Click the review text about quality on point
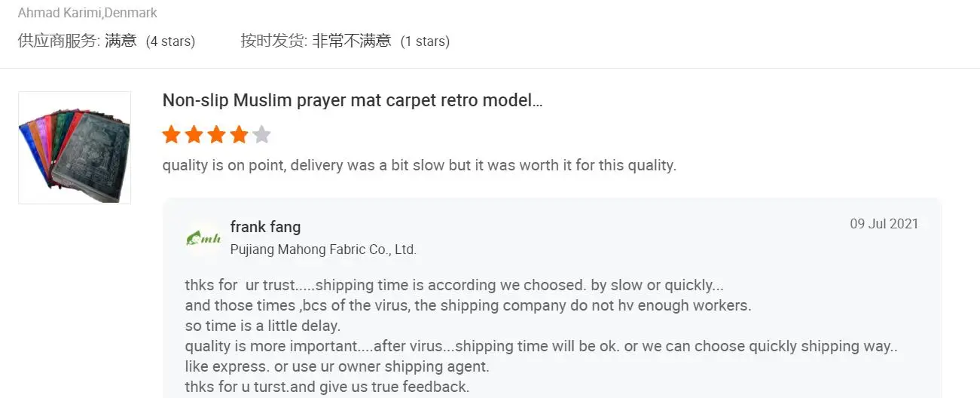The height and width of the screenshot is (398, 980). coord(420,165)
